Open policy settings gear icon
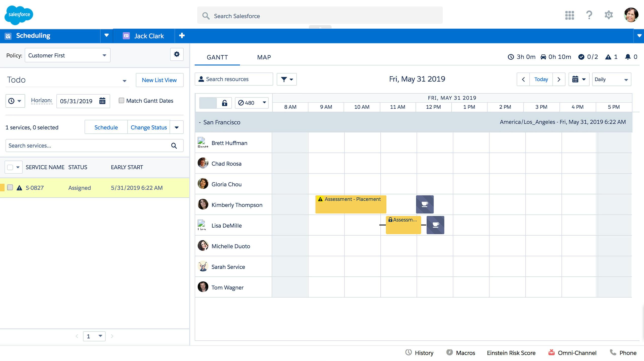This screenshot has width=644, height=361. (177, 54)
